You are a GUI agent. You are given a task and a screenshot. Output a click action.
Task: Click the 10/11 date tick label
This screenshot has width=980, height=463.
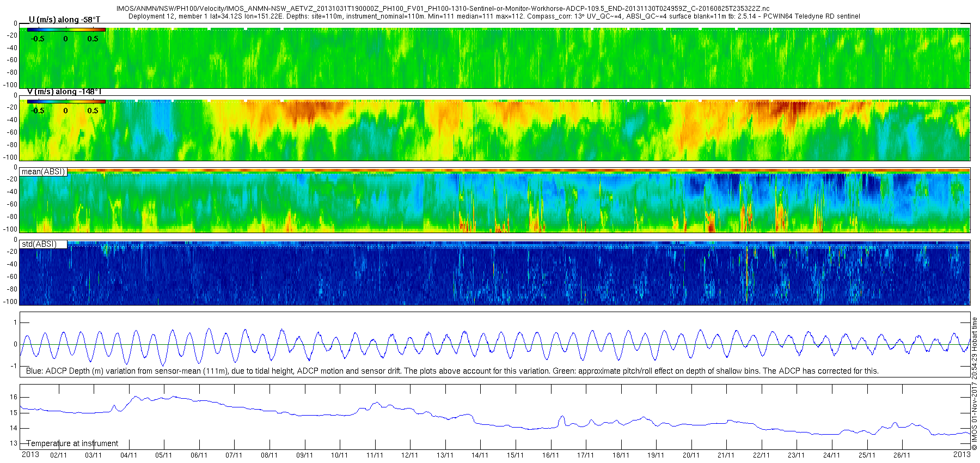(339, 455)
